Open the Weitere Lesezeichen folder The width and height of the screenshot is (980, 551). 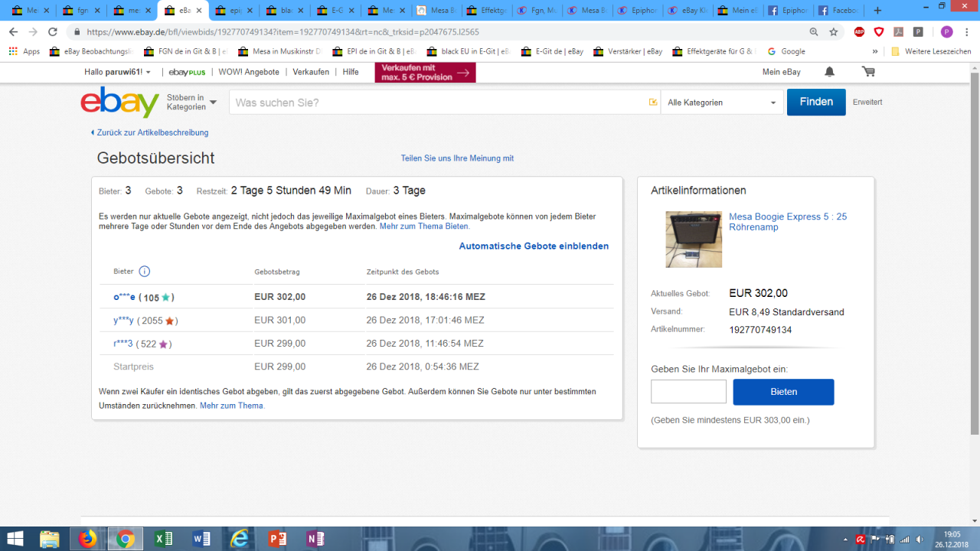click(931, 51)
